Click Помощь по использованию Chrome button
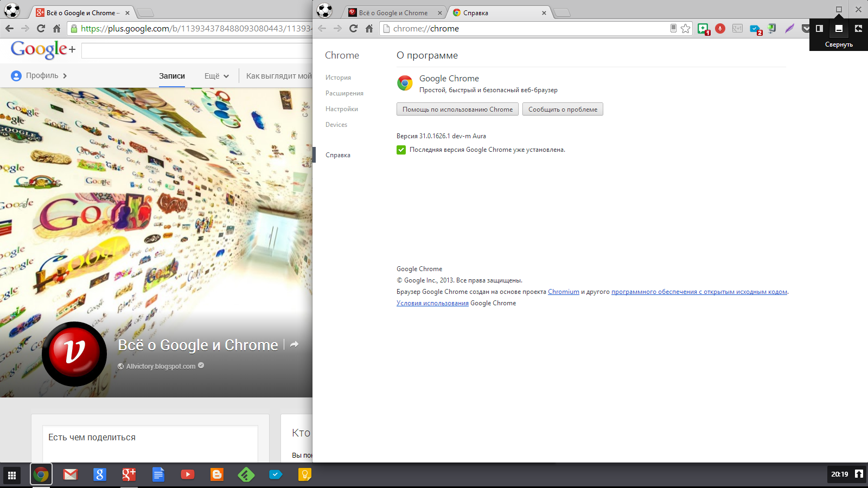 tap(457, 109)
